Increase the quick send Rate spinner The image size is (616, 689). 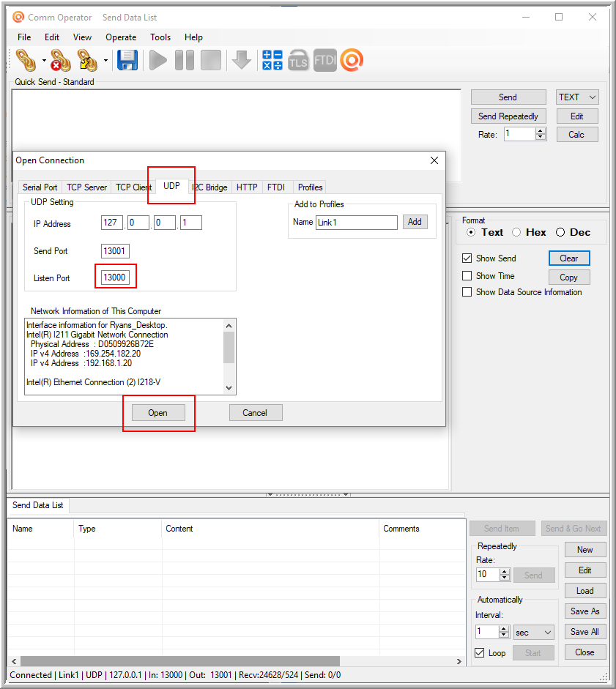tap(541, 131)
